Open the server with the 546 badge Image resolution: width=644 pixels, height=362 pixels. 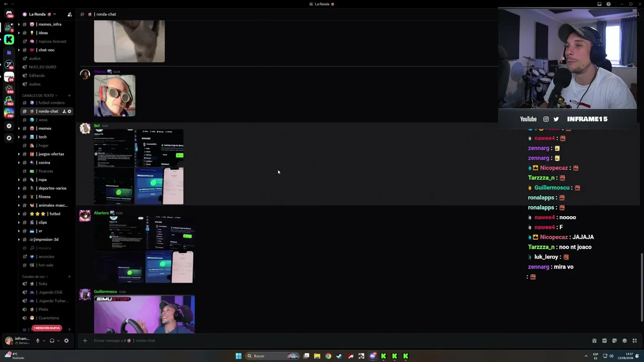[9, 89]
